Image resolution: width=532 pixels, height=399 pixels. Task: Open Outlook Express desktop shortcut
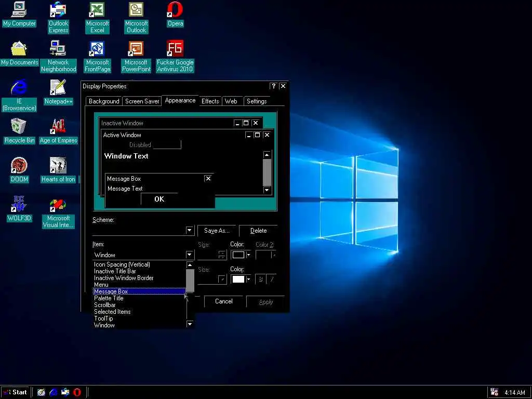(x=58, y=17)
